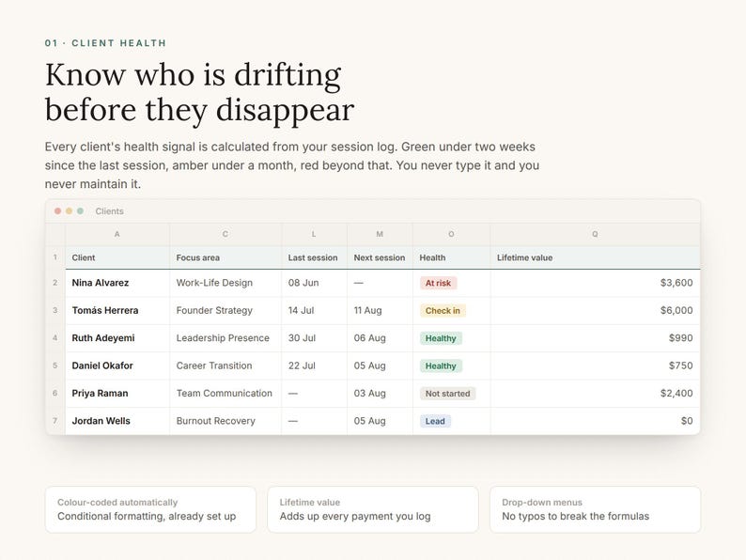Click the Work-Life Design cell
Image resolution: width=746 pixels, height=560 pixels.
click(x=225, y=283)
